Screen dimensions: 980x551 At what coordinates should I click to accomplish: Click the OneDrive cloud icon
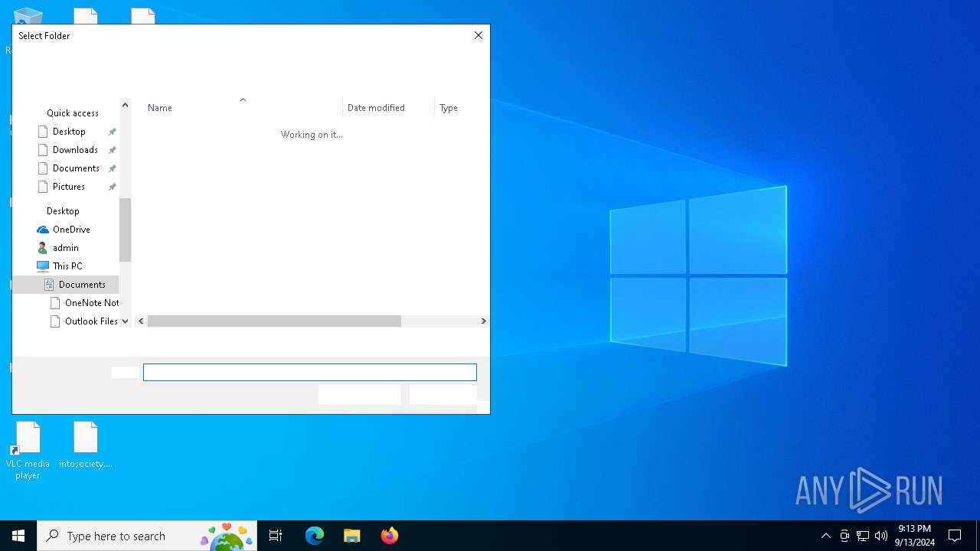pos(43,230)
